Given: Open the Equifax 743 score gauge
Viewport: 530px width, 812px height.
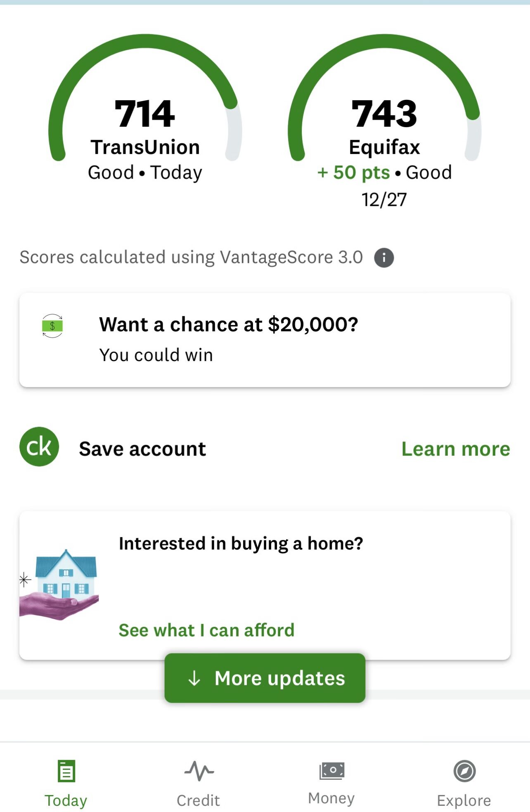Looking at the screenshot, I should click(x=385, y=120).
